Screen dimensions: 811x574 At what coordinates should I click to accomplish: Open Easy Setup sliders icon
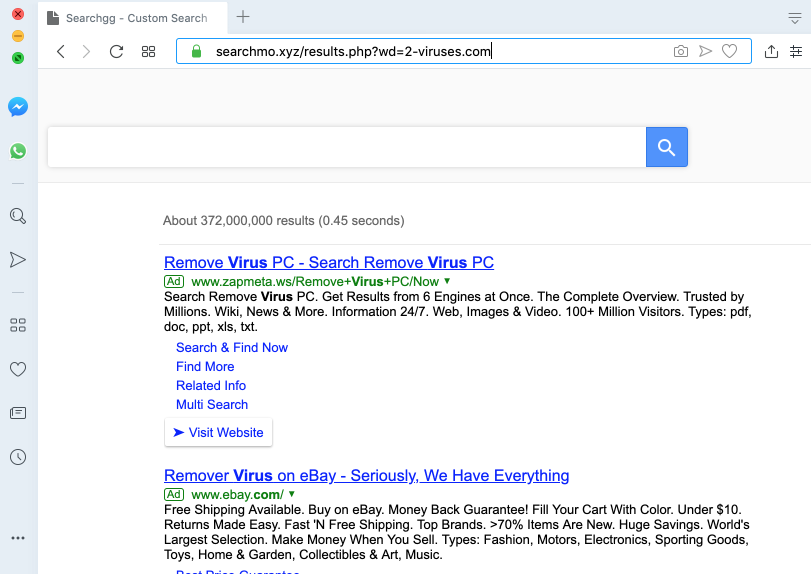(796, 51)
